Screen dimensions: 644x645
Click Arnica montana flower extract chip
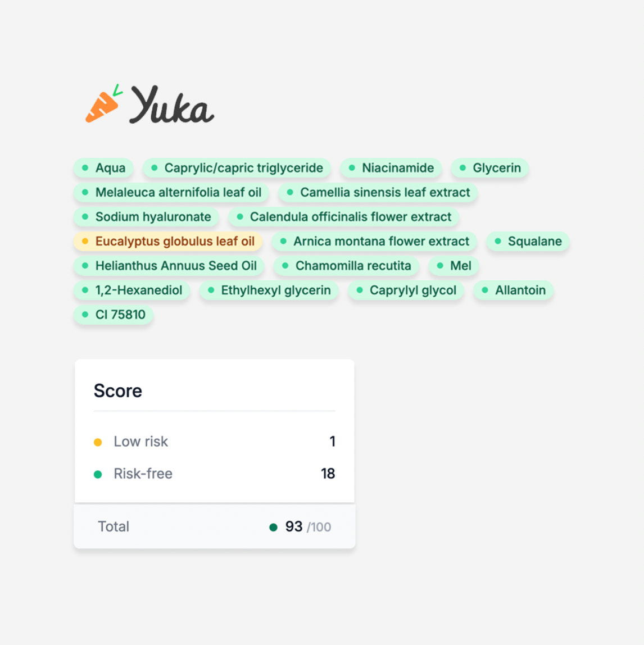point(374,241)
